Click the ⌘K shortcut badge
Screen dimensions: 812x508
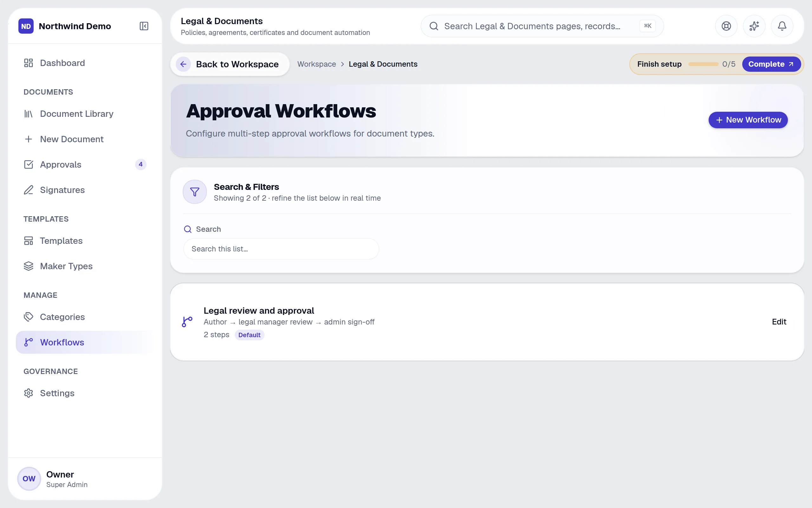648,26
